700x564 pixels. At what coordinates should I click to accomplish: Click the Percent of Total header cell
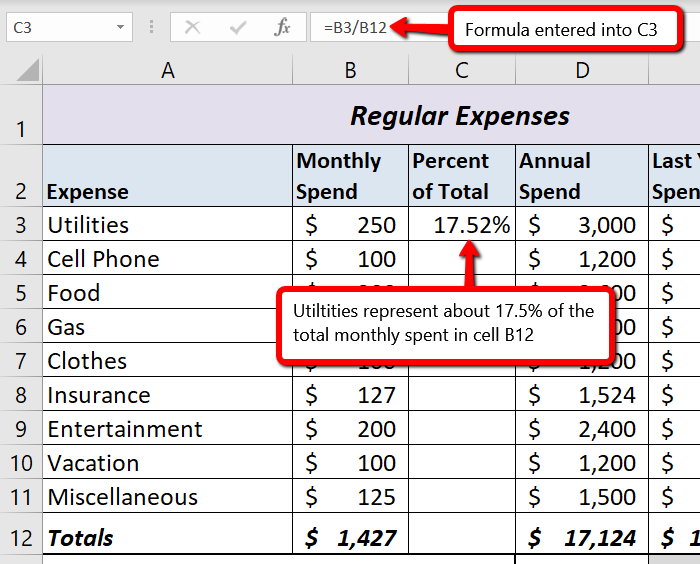[x=462, y=175]
